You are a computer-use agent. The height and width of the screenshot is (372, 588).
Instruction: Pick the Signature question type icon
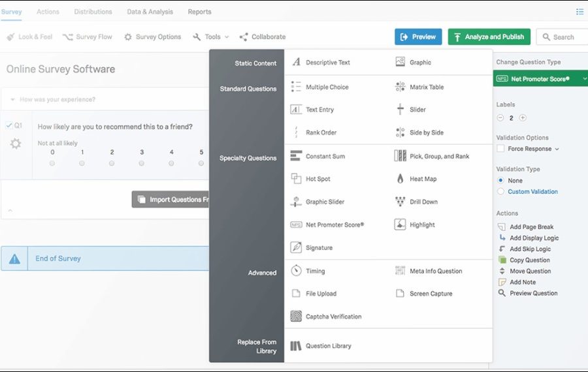tap(295, 248)
